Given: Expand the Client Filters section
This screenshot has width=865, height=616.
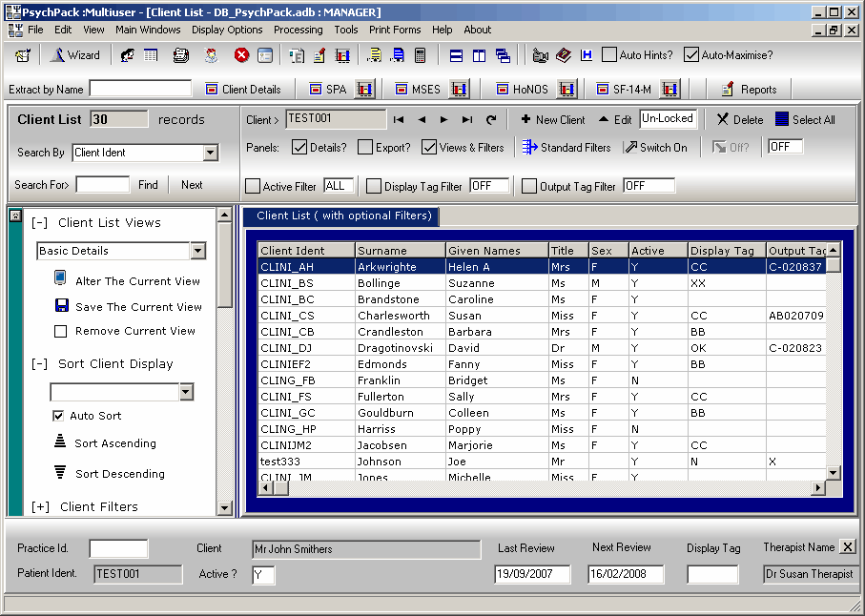Looking at the screenshot, I should pos(40,506).
